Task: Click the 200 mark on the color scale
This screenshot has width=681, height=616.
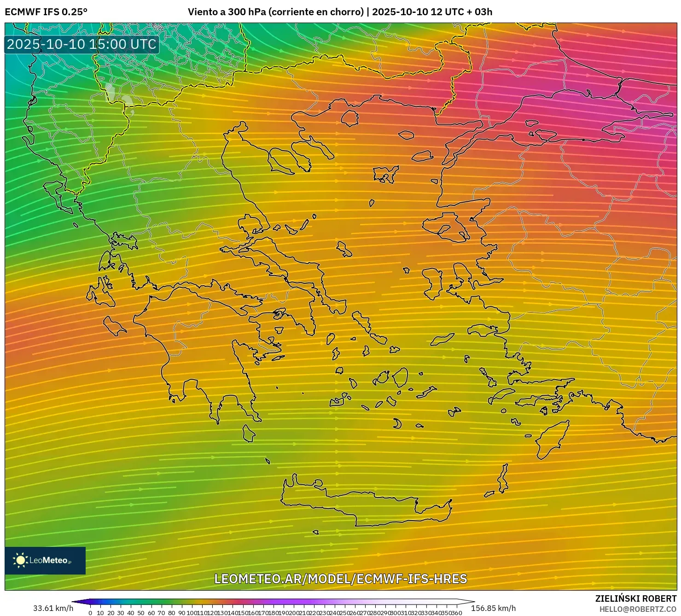Action: [293, 613]
